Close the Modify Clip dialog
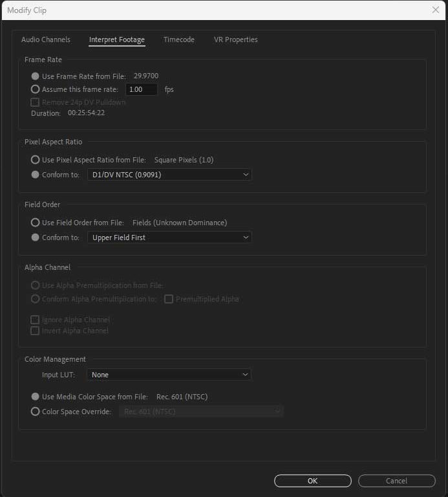448x497 pixels. [x=435, y=10]
